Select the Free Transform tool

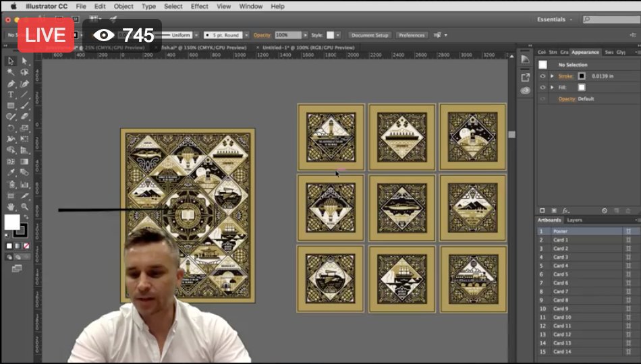[x=24, y=139]
